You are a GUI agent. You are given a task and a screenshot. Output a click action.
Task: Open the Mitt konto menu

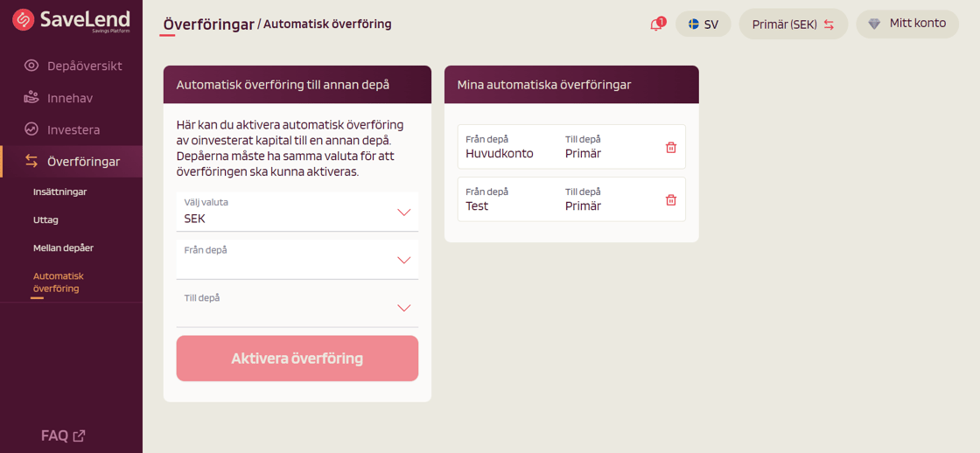point(907,24)
